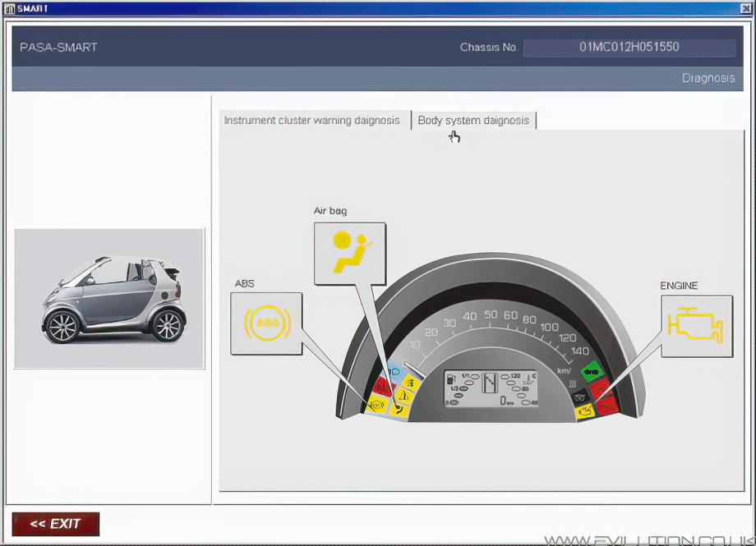Click the Chassis No. value field
The width and height of the screenshot is (756, 546).
pos(629,48)
